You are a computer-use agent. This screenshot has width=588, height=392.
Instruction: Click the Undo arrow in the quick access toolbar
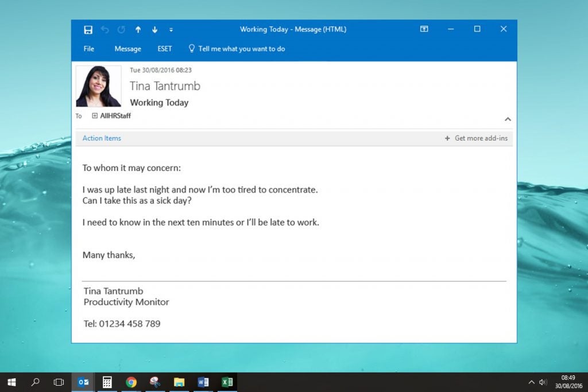tap(105, 30)
